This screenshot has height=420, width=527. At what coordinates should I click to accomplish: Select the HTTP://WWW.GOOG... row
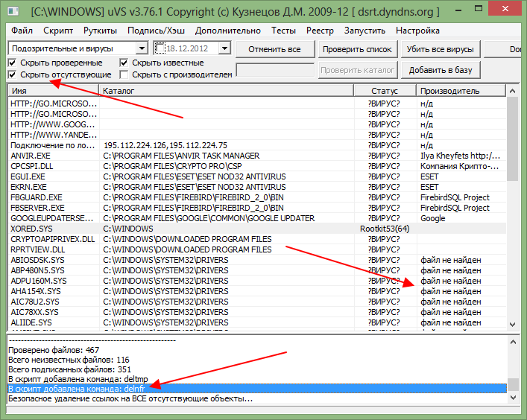tap(257, 124)
